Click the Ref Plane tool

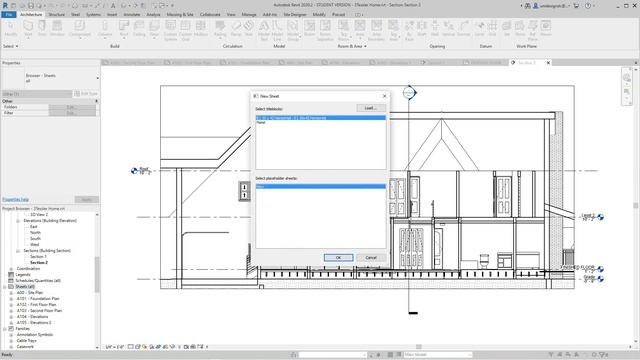[533, 30]
